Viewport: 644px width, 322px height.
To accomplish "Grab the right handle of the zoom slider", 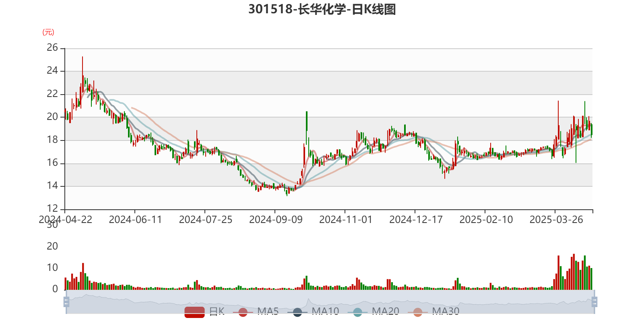I will coord(594,302).
